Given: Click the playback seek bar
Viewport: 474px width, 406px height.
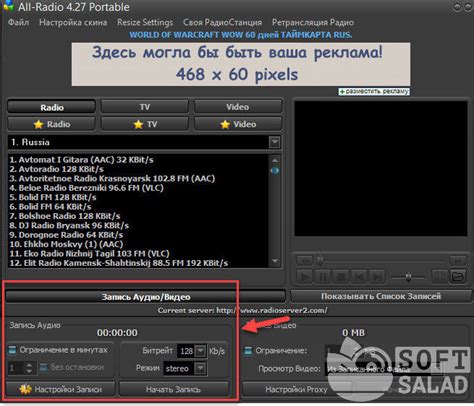Looking at the screenshot, I should tap(381, 260).
